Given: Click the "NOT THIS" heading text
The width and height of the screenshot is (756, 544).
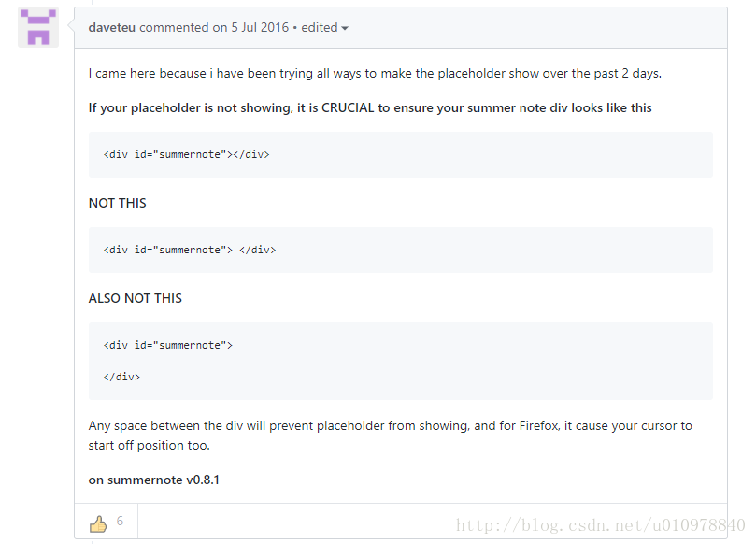Looking at the screenshot, I should pyautogui.click(x=117, y=203).
